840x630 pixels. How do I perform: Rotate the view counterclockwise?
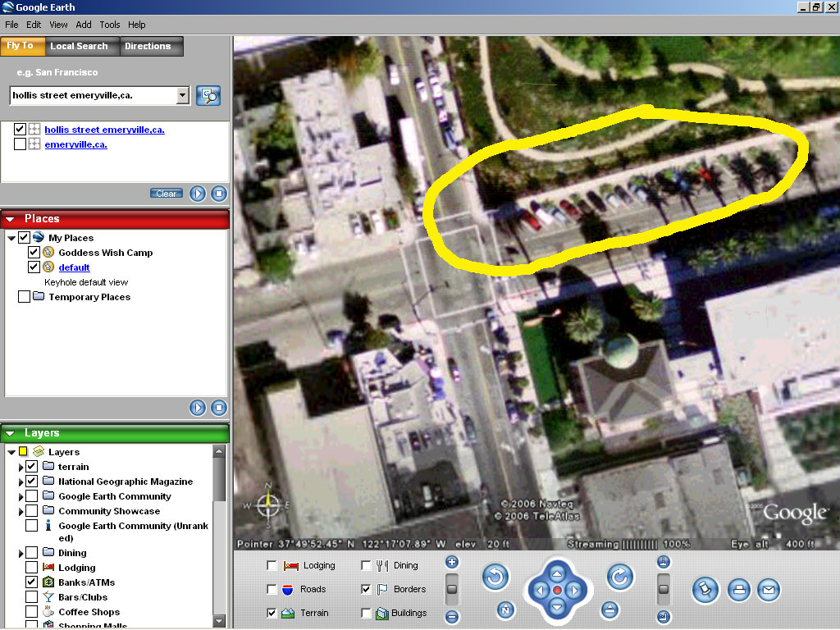[x=495, y=577]
